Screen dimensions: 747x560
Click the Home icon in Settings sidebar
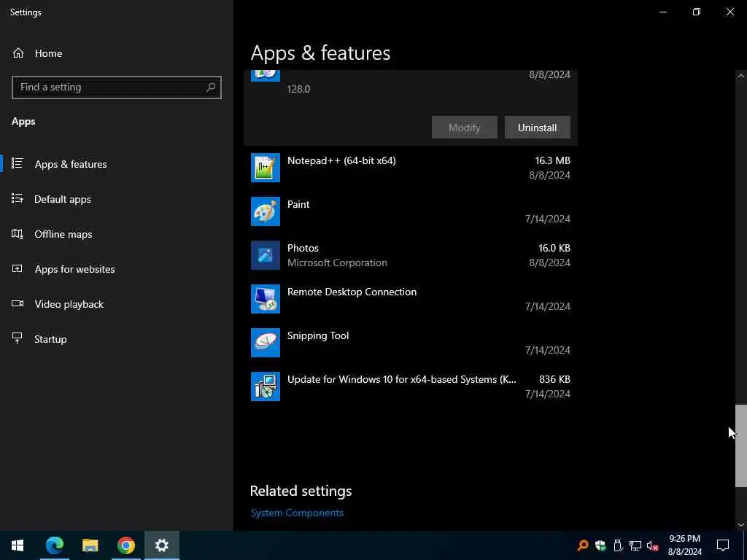[x=18, y=53]
